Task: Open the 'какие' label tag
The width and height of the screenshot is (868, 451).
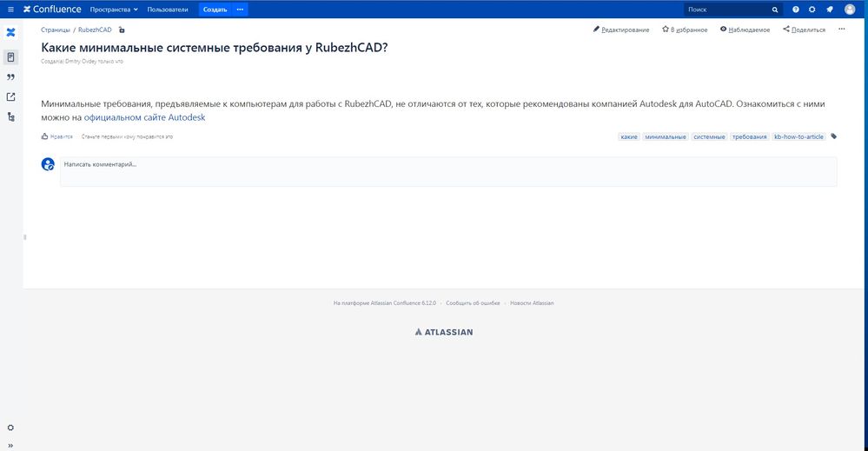Action: (629, 136)
